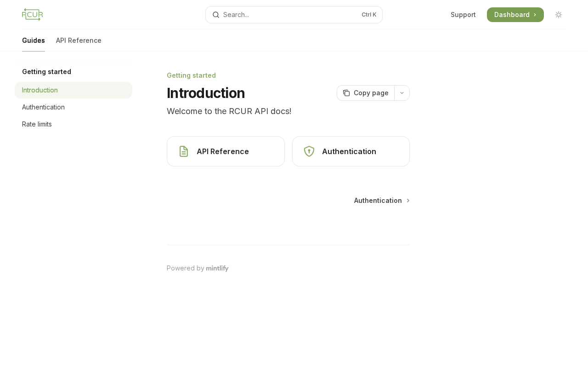
Task: Click the Mintlify logo in footer
Action: coord(217,268)
